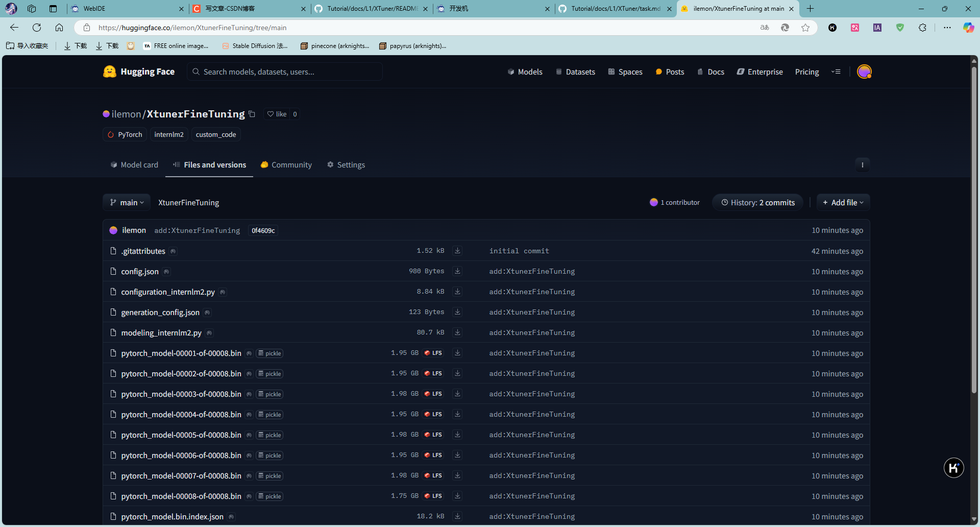Expand the main branch dropdown

click(x=127, y=203)
